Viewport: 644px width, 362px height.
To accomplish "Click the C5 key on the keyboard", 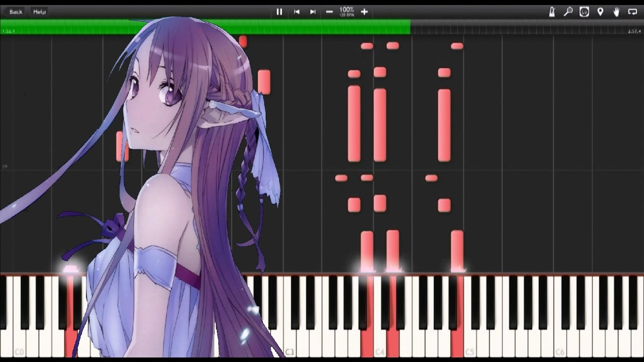I will tap(469, 317).
